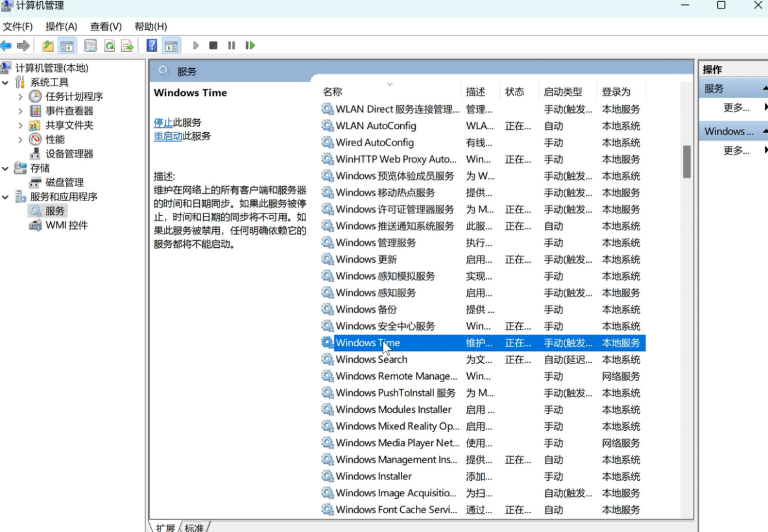Select the 服务 node in the tree
The width and height of the screenshot is (768, 532).
pos(55,211)
